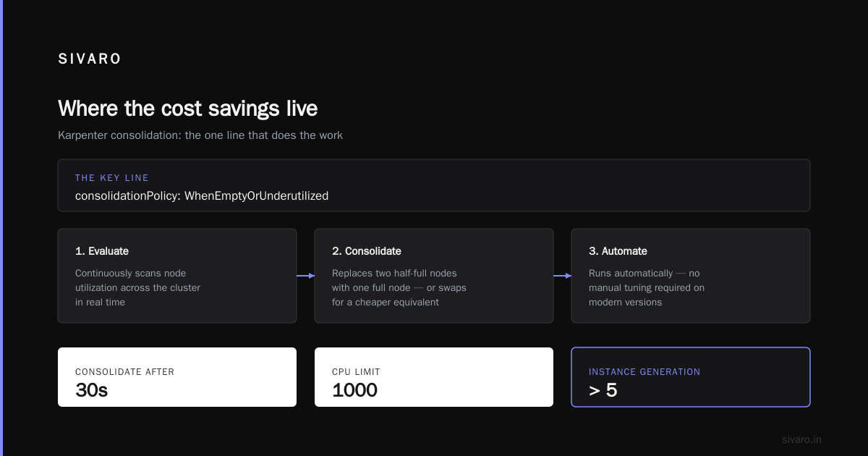
Task: Select the 'CONSOLIDATE AFTER' stat card
Action: [177, 377]
